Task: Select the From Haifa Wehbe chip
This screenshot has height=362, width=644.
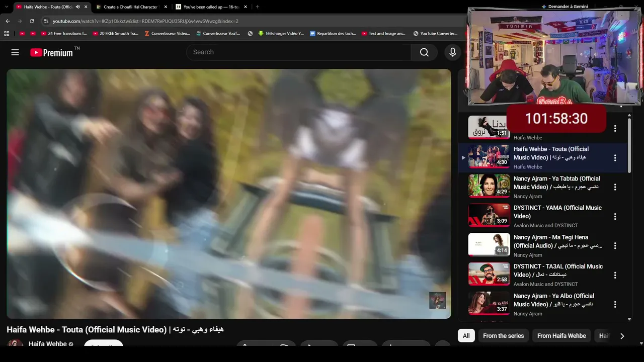Action: (x=561, y=336)
